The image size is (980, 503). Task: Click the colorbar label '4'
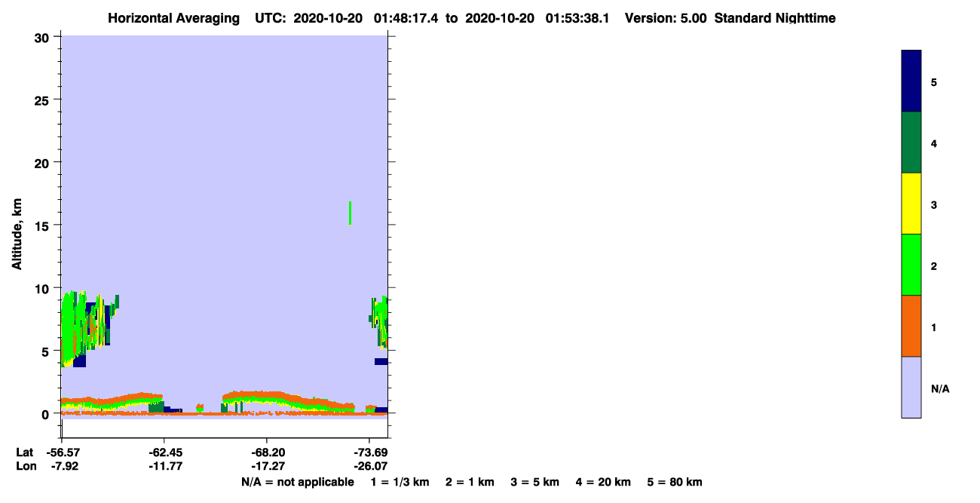click(x=934, y=143)
